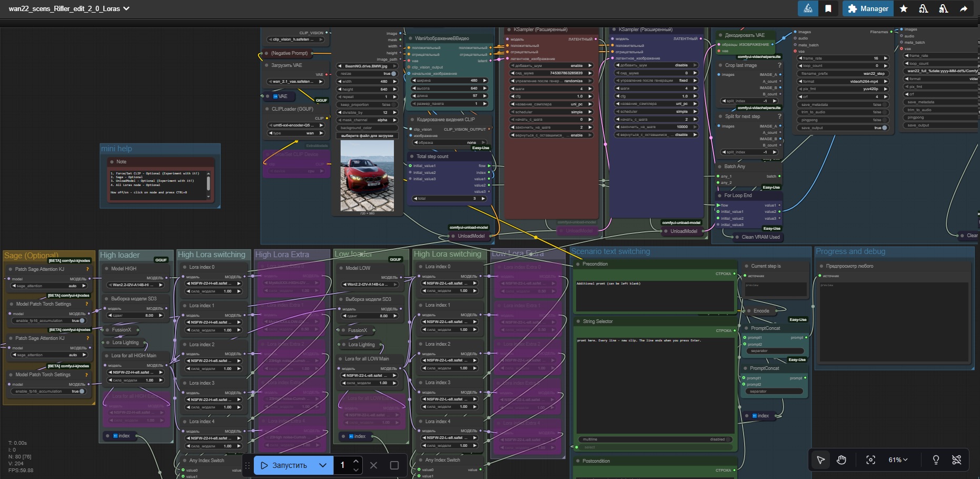The image size is (980, 479).
Task: Click the scrollbar in the mini help Note
Action: click(209, 183)
